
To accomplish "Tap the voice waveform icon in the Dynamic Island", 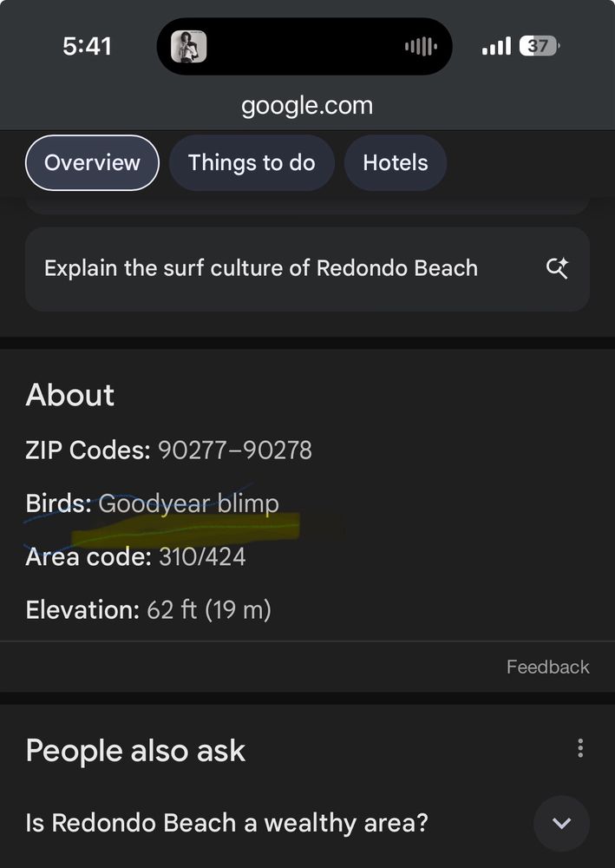I will tap(420, 46).
